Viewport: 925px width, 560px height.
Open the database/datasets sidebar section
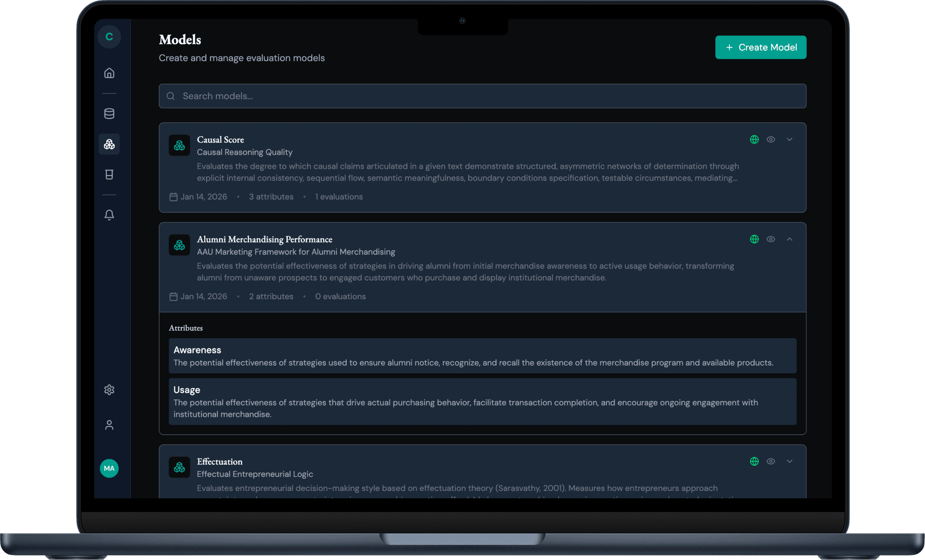[x=109, y=114]
